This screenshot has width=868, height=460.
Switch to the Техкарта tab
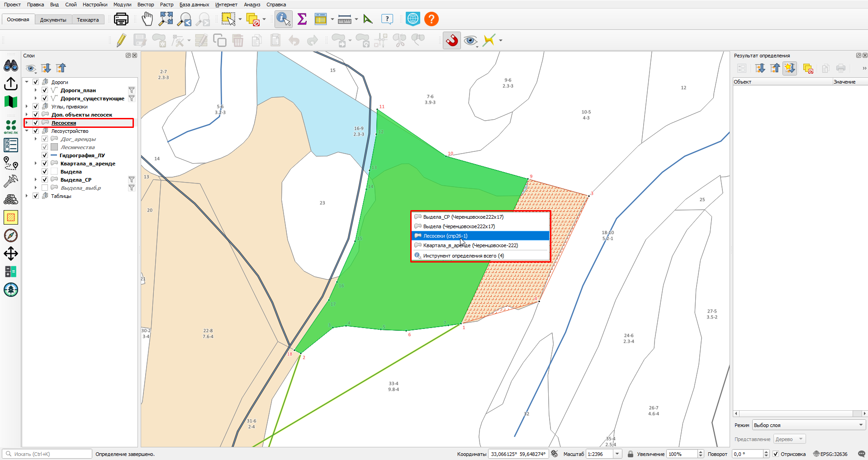pos(88,20)
